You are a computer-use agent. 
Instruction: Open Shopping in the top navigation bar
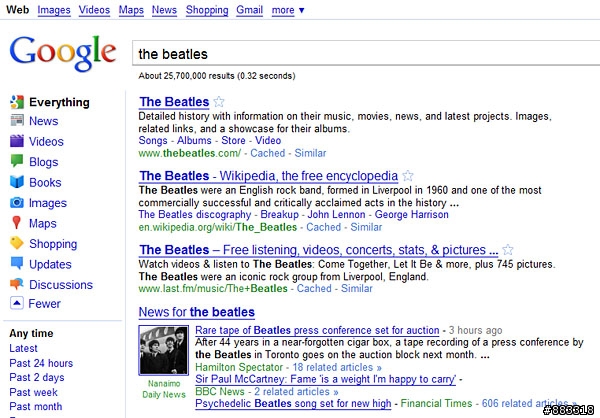[207, 10]
